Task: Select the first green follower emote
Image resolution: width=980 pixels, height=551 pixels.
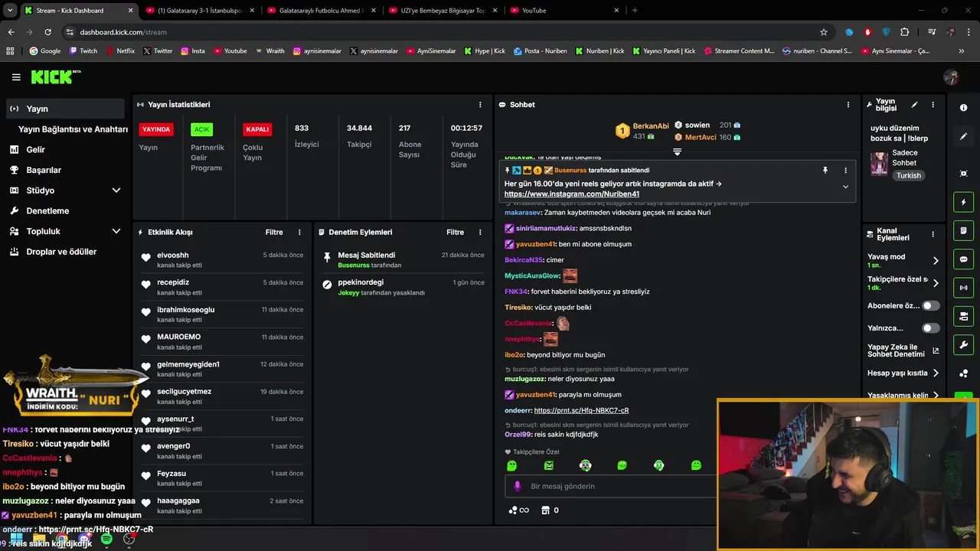Action: point(511,465)
